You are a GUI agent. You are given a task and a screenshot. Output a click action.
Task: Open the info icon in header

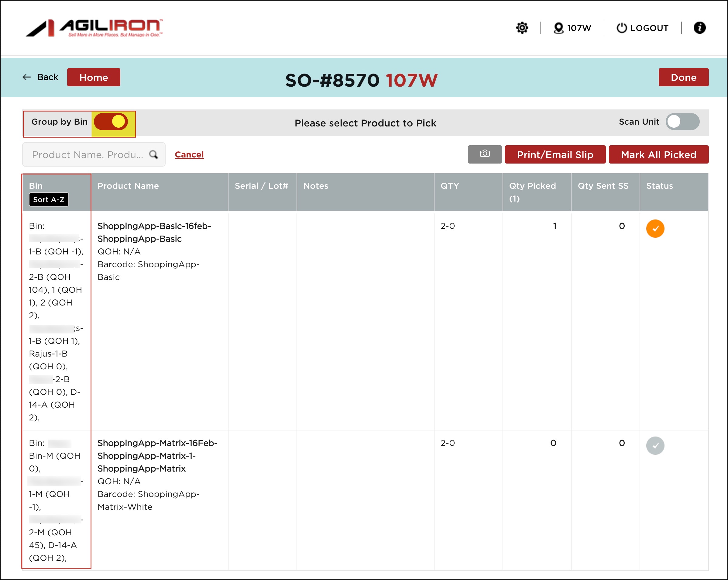(x=699, y=28)
